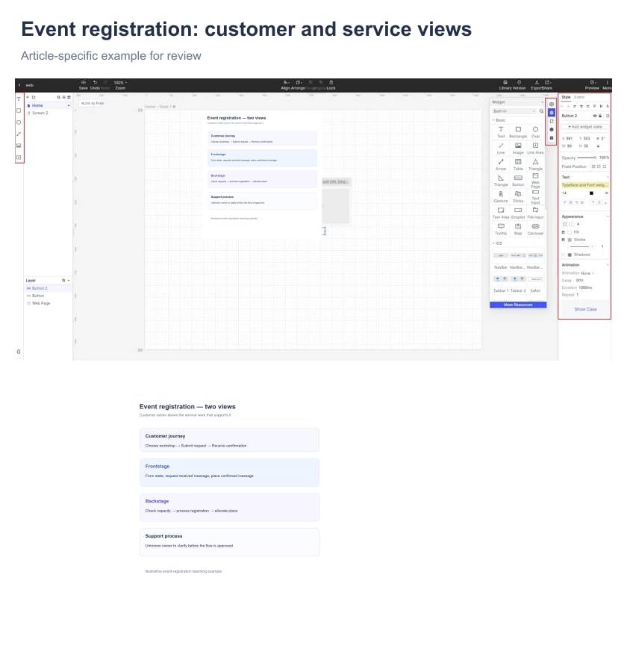
Task: Click the Lock icon in top bar
Action: point(331,82)
